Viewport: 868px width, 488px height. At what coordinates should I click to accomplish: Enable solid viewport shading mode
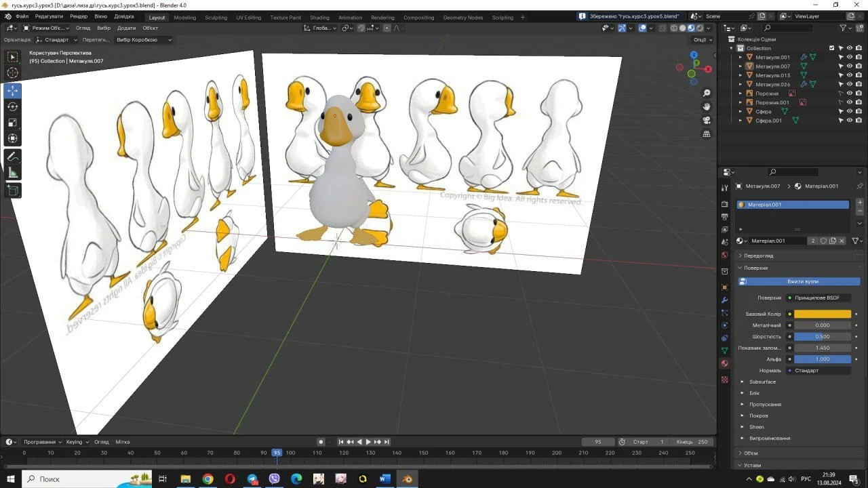(682, 28)
